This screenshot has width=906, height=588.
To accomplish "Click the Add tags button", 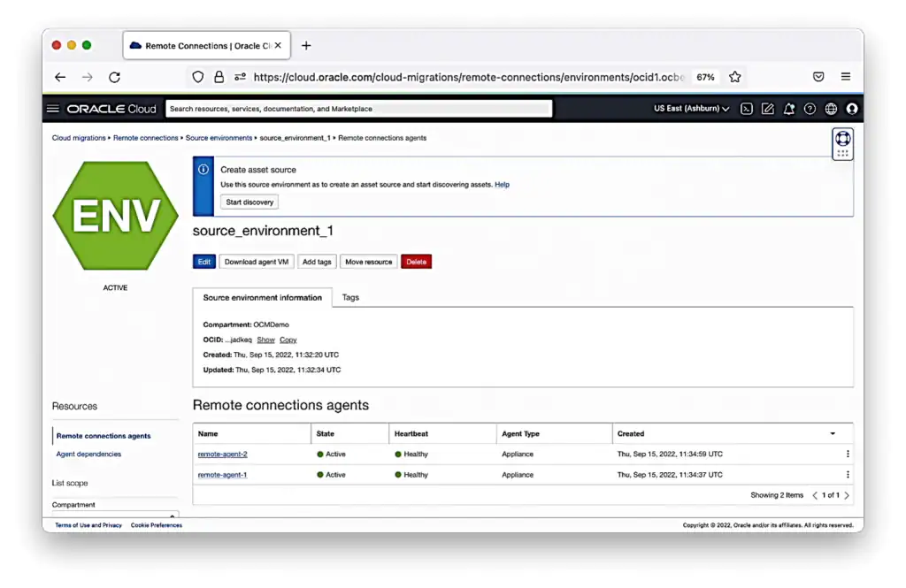I will click(x=317, y=262).
